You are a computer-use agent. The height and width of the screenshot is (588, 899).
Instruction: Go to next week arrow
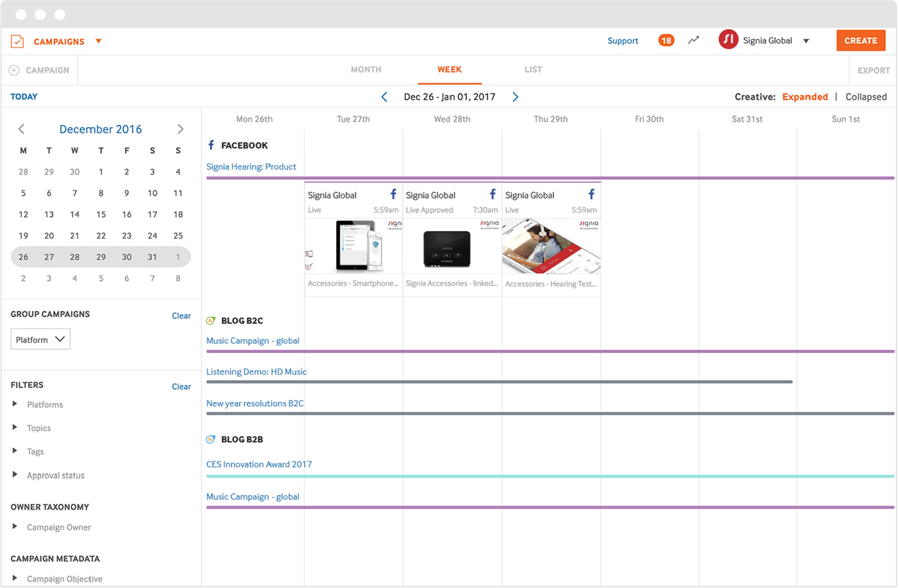[x=515, y=97]
